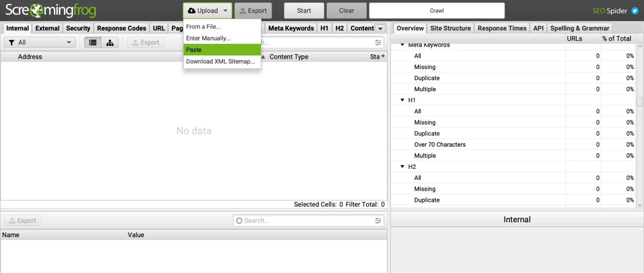Image resolution: width=644 pixels, height=273 pixels.
Task: Click the Export button beside filter
Action: [x=146, y=43]
